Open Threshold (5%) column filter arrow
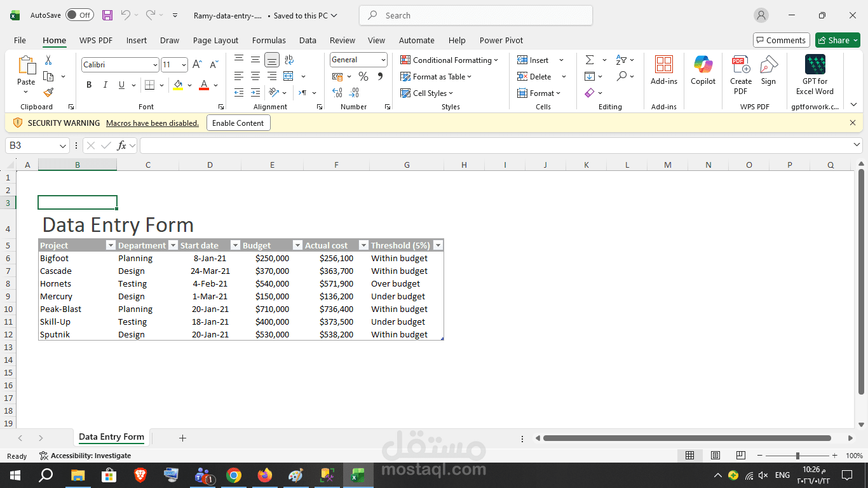The width and height of the screenshot is (868, 488). click(x=438, y=245)
